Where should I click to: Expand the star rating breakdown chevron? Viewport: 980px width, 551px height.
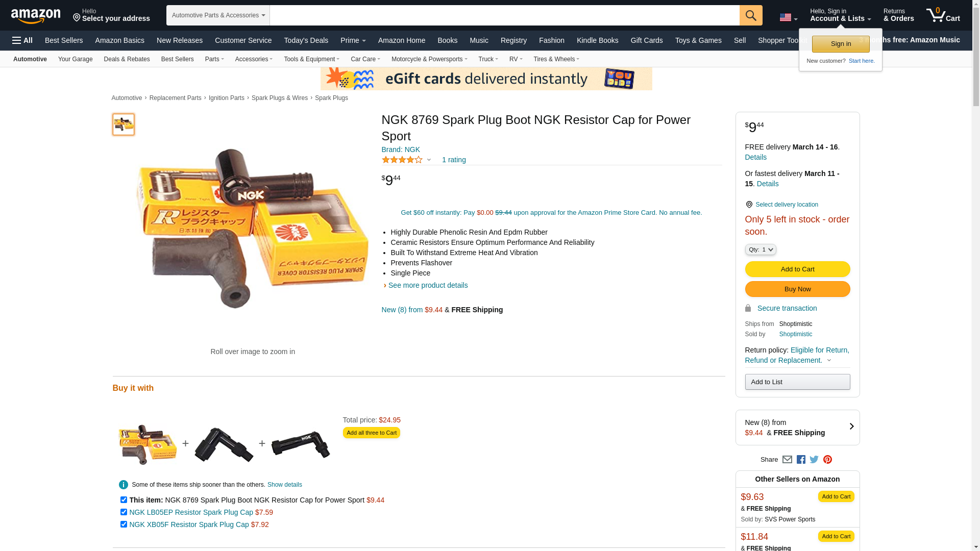pos(429,160)
